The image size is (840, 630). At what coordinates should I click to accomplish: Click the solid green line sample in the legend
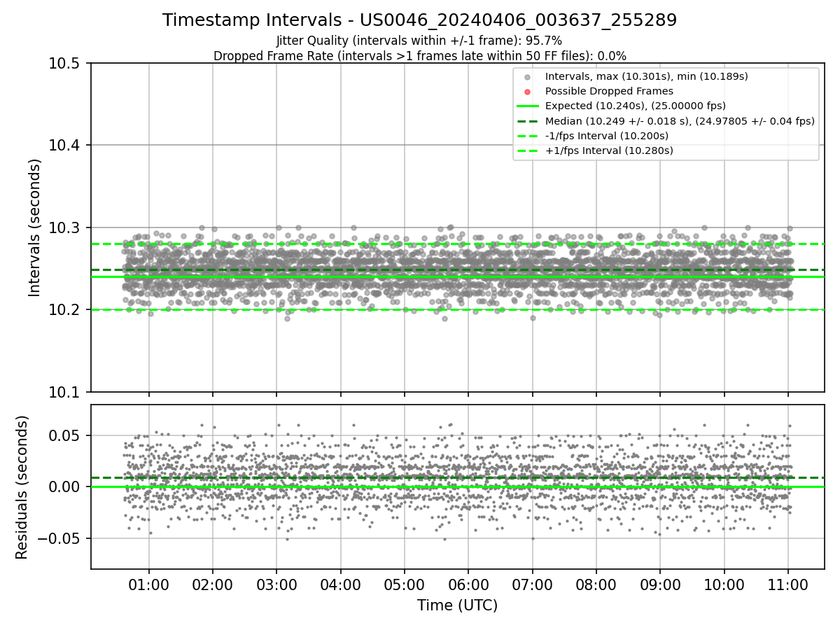(x=528, y=106)
